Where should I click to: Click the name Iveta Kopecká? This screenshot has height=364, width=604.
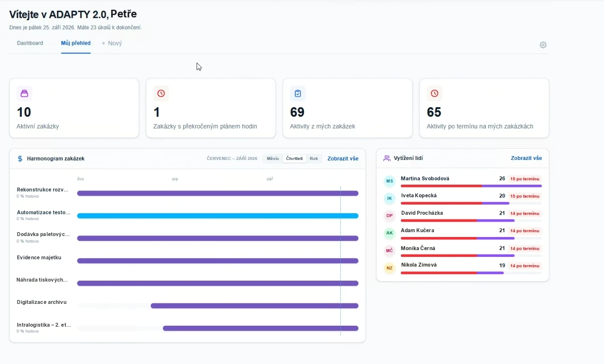pyautogui.click(x=419, y=195)
